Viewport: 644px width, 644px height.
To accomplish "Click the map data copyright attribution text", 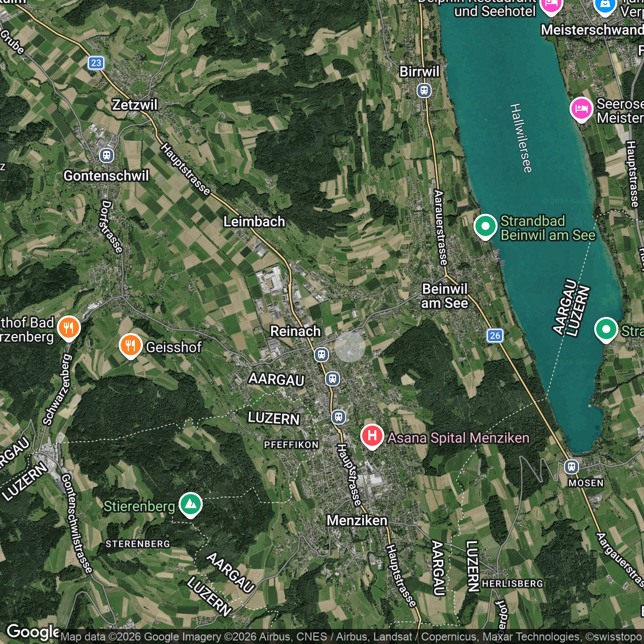I will (351, 637).
